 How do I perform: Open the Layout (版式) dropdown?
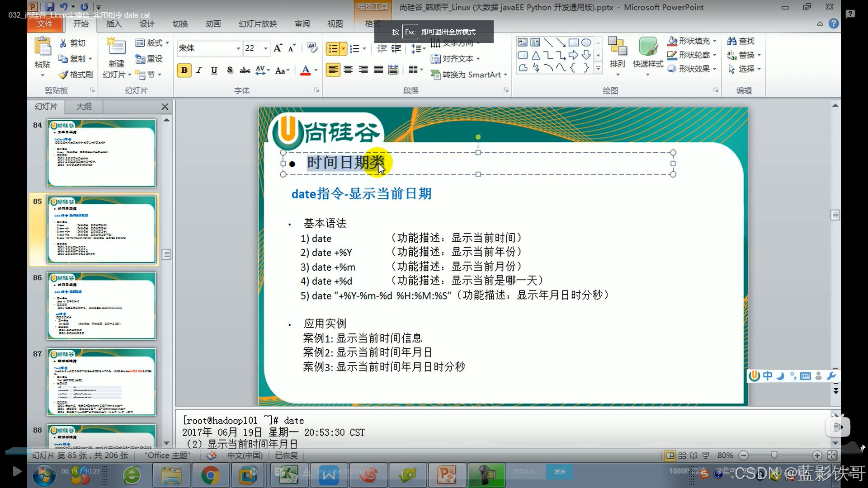(x=152, y=43)
